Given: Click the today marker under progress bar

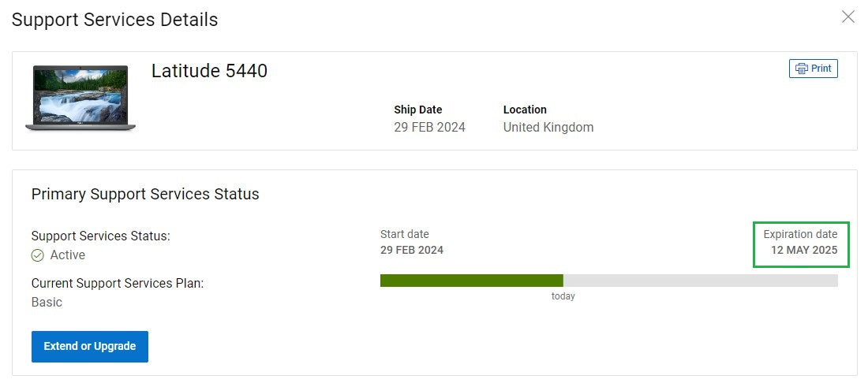Looking at the screenshot, I should [x=563, y=296].
